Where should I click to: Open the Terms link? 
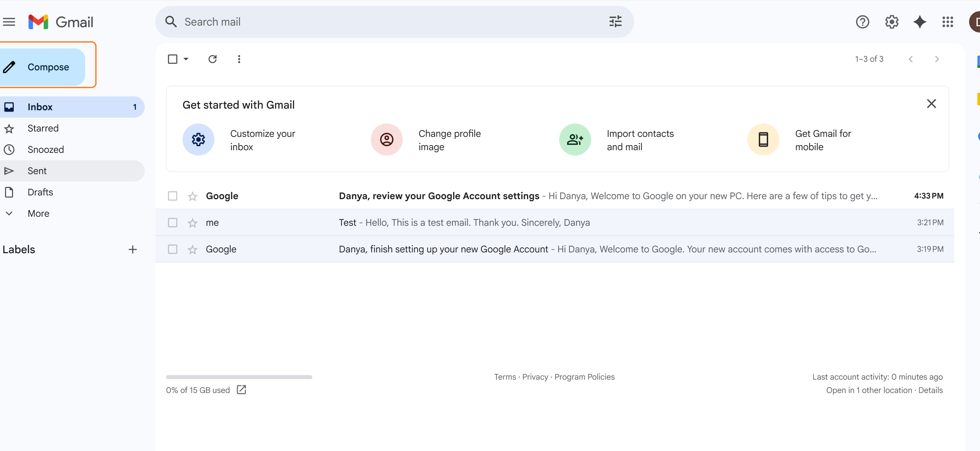(505, 377)
